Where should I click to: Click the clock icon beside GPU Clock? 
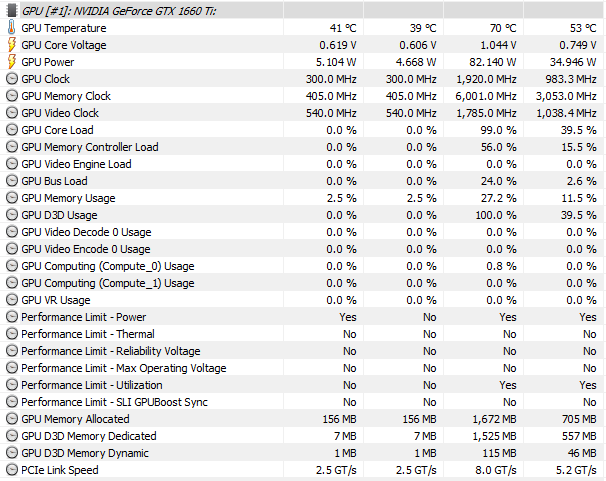pyautogui.click(x=12, y=79)
